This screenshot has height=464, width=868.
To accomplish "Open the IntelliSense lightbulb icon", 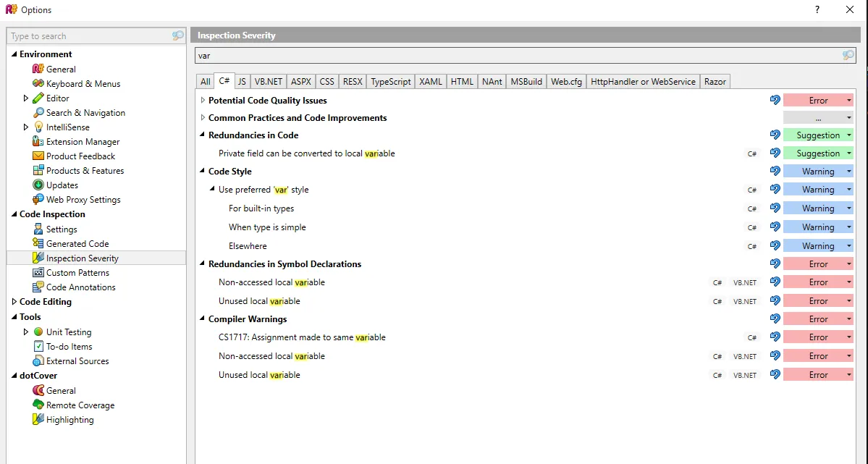I will pos(38,127).
